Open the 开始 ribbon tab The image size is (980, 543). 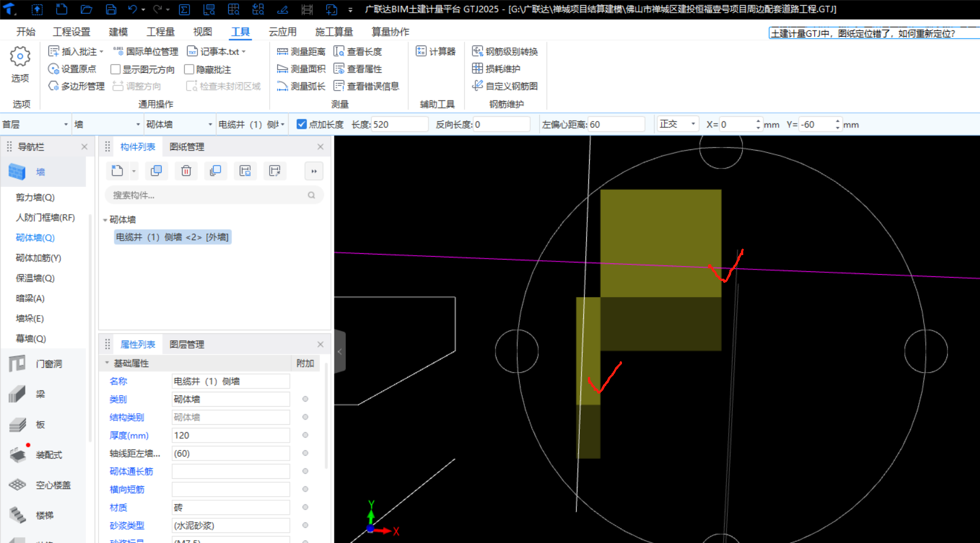click(x=25, y=32)
